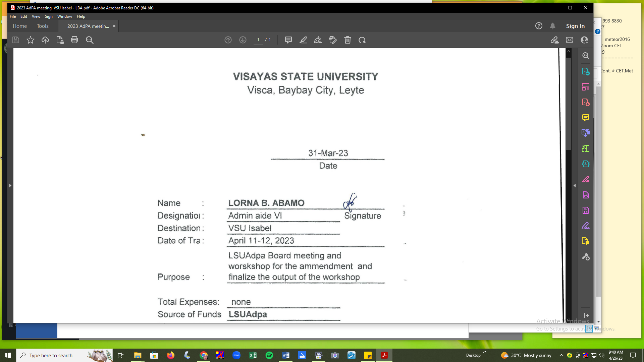This screenshot has width=644, height=362.
Task: Click the Print file icon
Action: coord(74,40)
